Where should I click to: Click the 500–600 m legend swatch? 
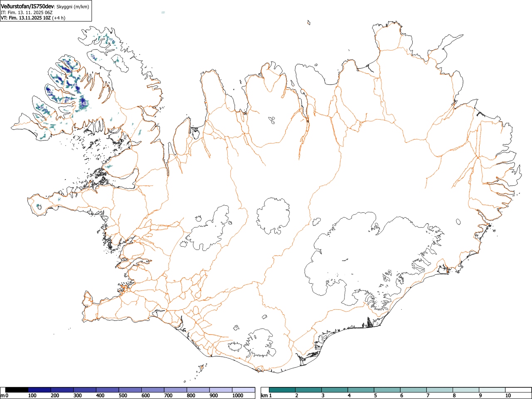click(x=130, y=390)
